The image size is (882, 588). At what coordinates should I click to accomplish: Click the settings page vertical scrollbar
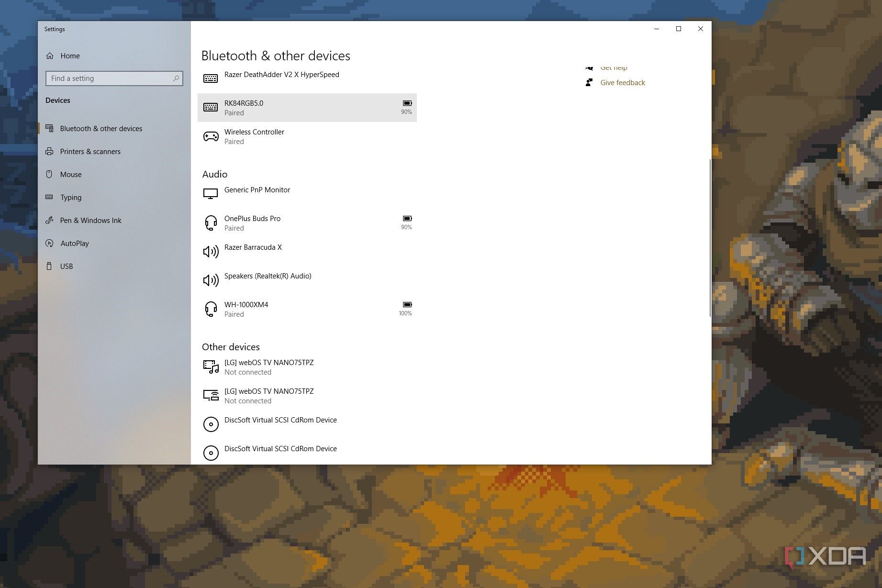710,238
